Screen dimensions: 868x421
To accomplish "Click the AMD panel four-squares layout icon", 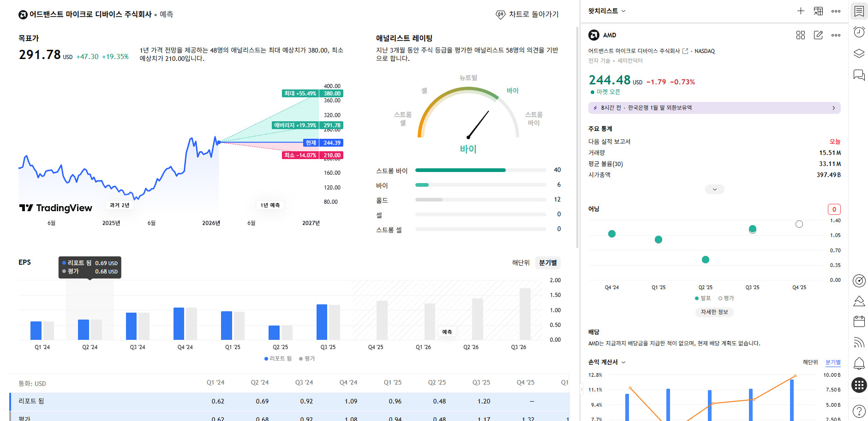I will (x=801, y=35).
